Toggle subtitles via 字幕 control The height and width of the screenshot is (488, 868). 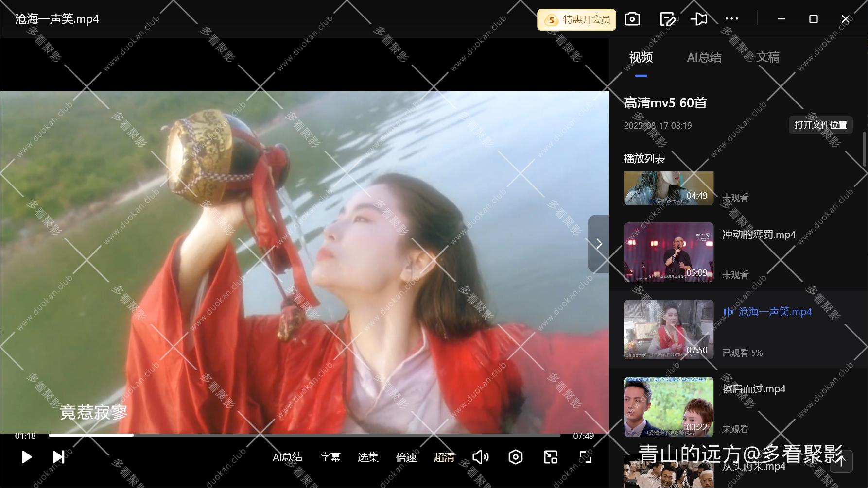pyautogui.click(x=330, y=457)
